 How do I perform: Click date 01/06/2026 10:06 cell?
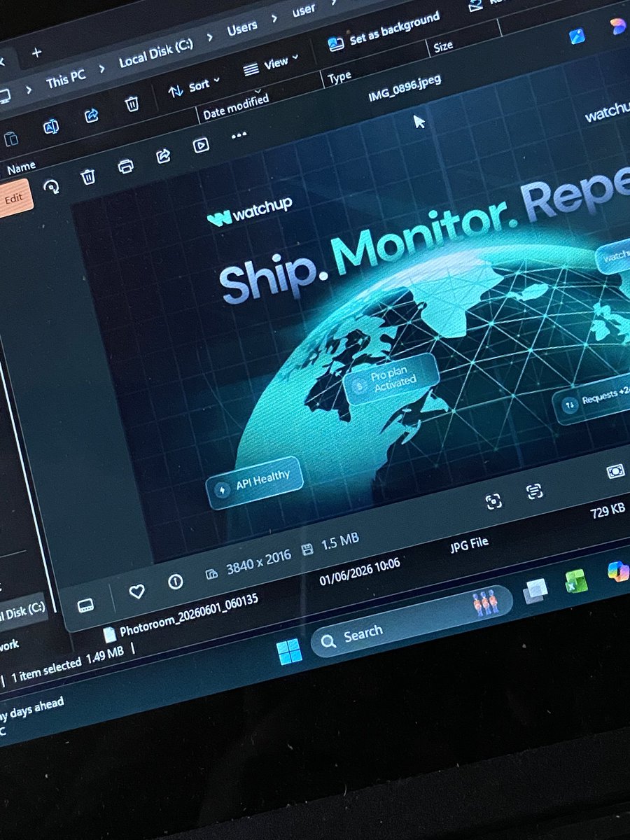360,572
